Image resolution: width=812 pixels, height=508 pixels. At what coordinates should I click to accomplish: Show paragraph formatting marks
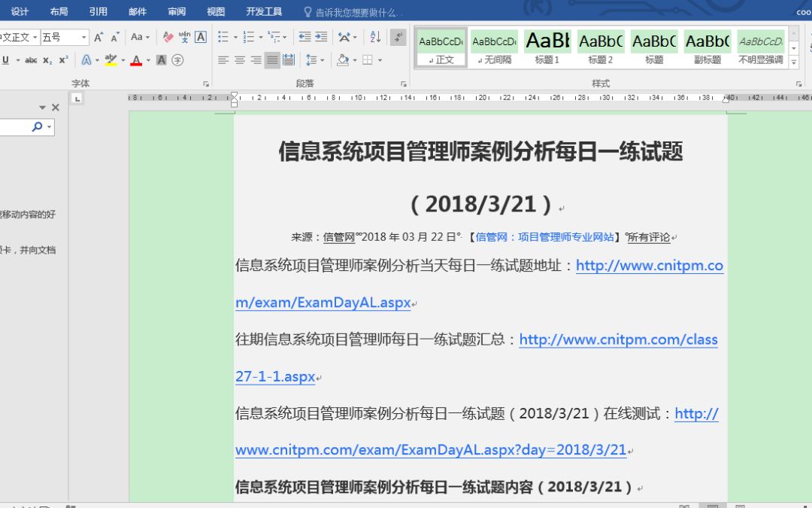pyautogui.click(x=398, y=37)
